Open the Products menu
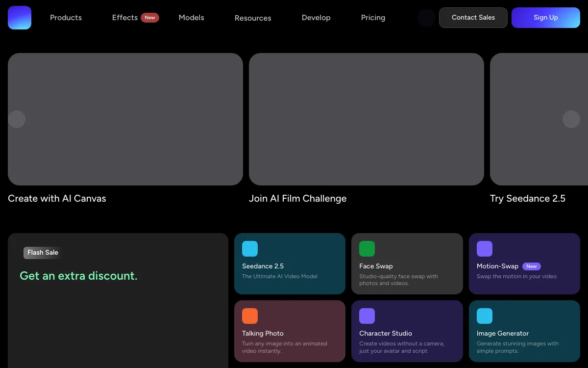The height and width of the screenshot is (368, 588). [66, 18]
